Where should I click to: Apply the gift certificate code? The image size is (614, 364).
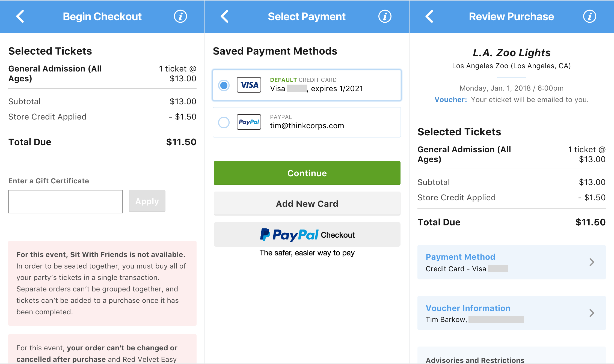[x=147, y=201]
